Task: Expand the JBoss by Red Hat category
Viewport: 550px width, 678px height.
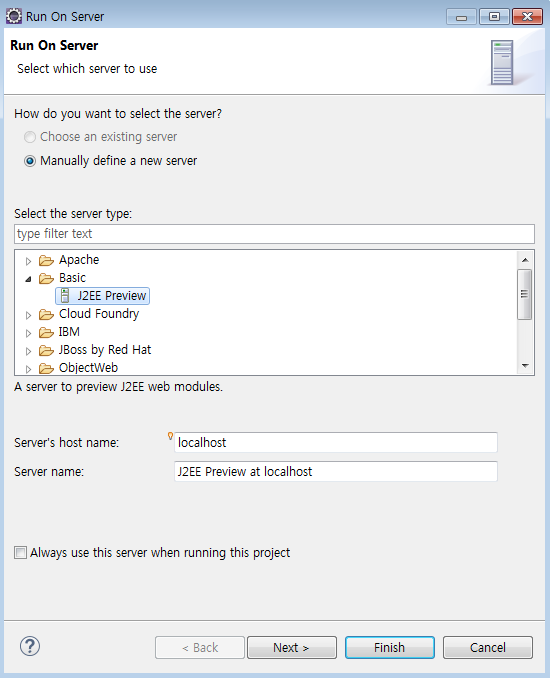Action: tap(28, 351)
